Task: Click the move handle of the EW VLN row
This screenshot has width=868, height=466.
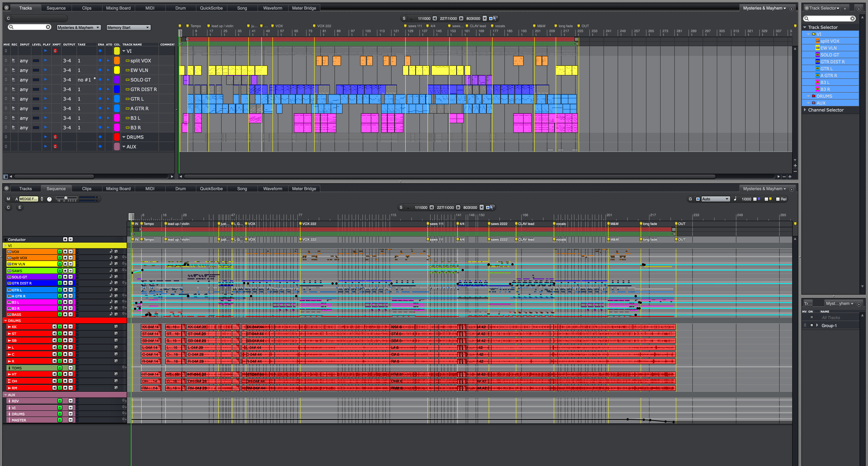Action: pyautogui.click(x=6, y=70)
